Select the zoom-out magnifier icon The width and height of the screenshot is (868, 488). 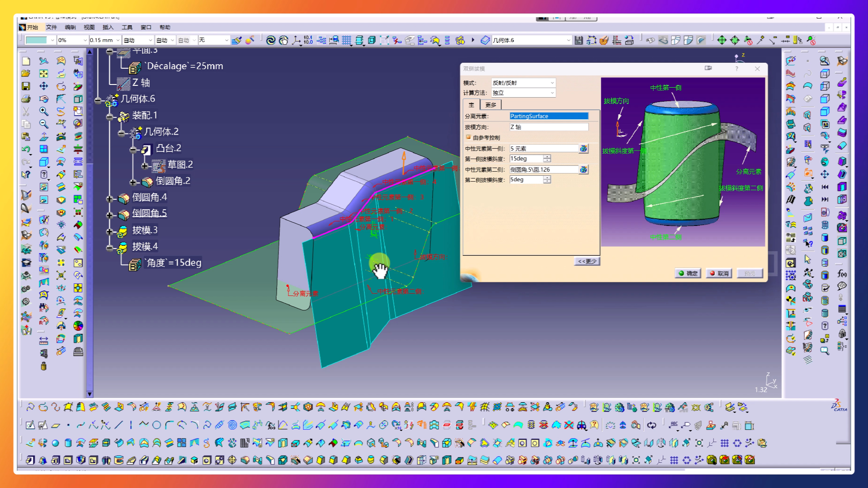pyautogui.click(x=43, y=124)
